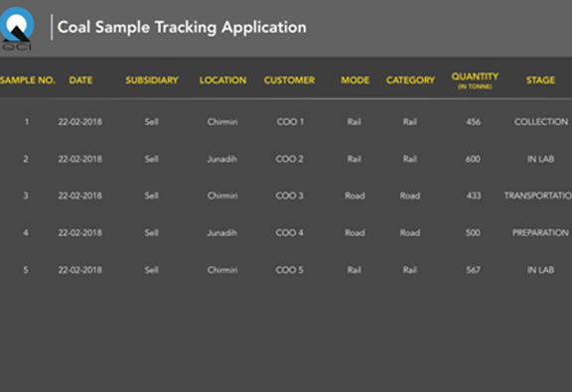Screen dimensions: 572x392
Task: Select the SUBSIDIARY column header
Action: (152, 80)
